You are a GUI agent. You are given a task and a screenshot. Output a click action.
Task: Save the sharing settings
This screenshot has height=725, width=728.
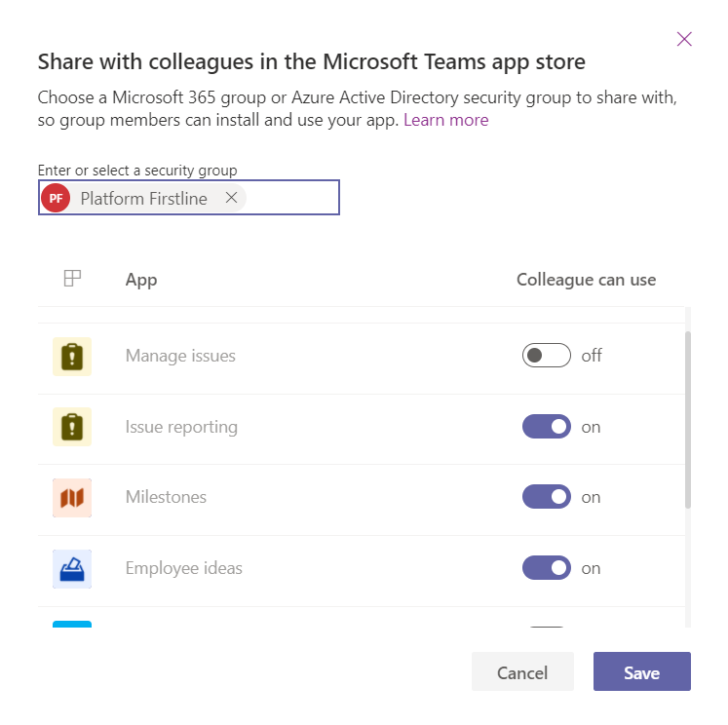641,671
